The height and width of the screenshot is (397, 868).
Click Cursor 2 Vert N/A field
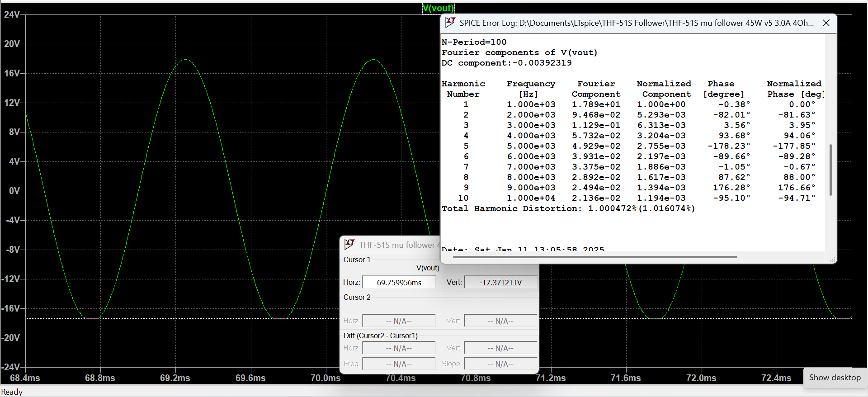point(501,321)
